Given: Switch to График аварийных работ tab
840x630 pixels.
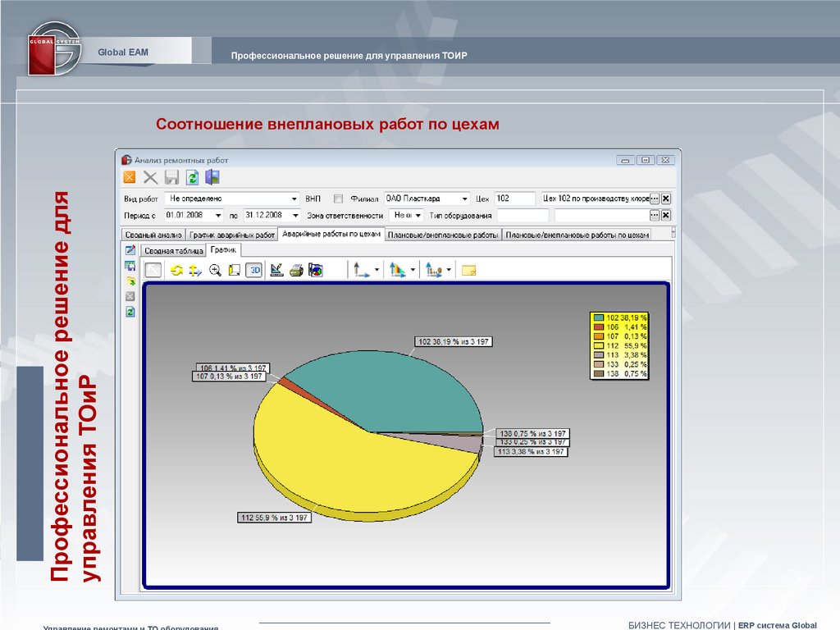Looking at the screenshot, I should pyautogui.click(x=232, y=235).
